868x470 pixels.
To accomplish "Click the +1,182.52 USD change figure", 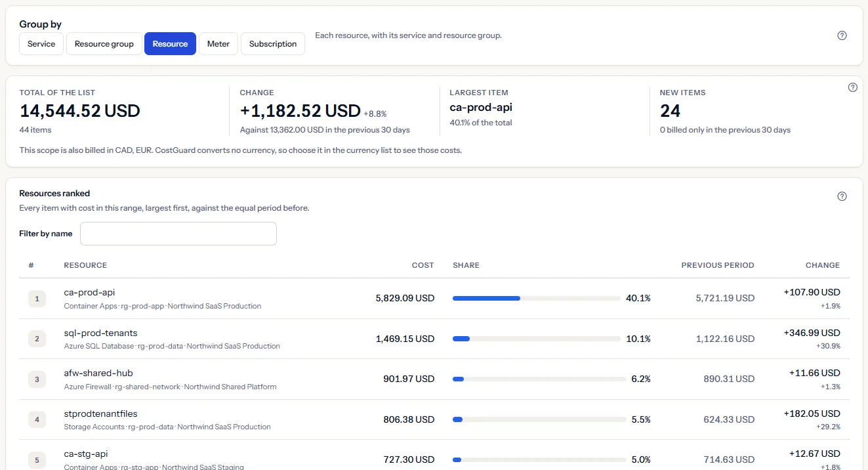I will coord(300,110).
